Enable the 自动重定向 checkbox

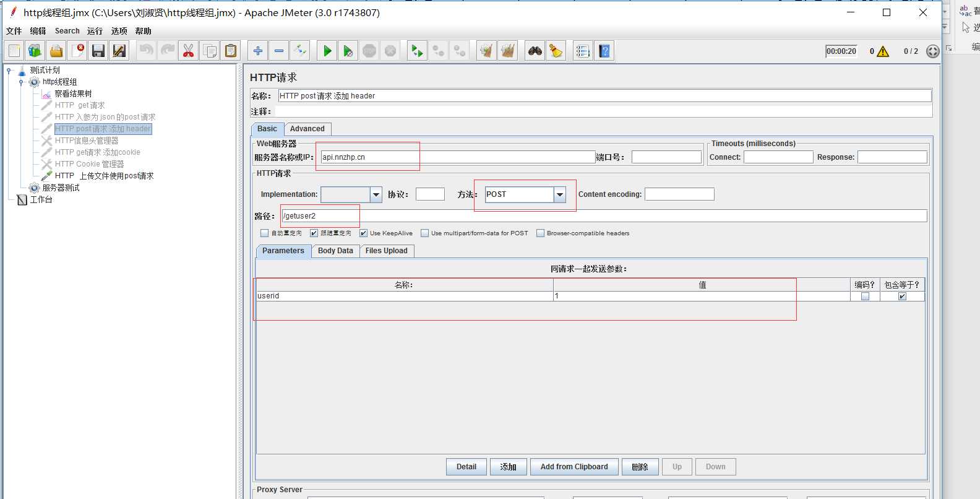tap(265, 233)
